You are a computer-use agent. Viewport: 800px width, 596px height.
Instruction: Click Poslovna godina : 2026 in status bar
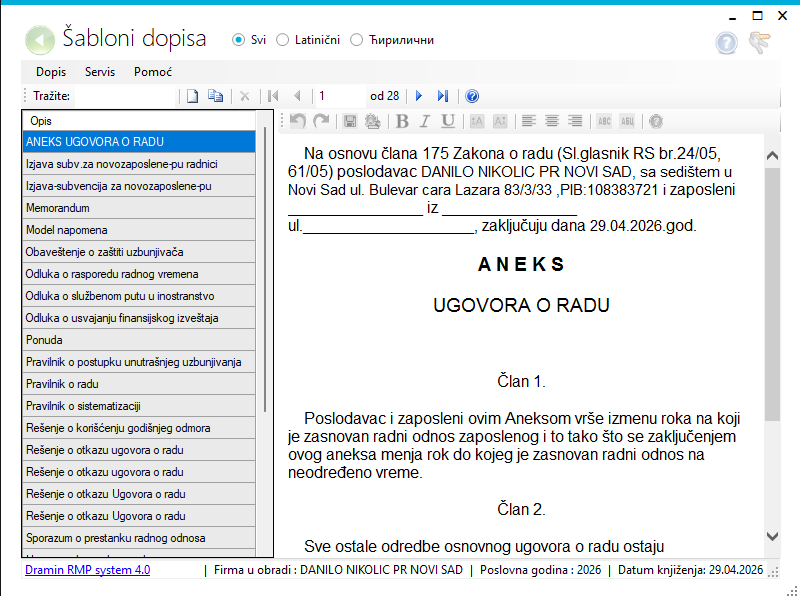click(540, 570)
